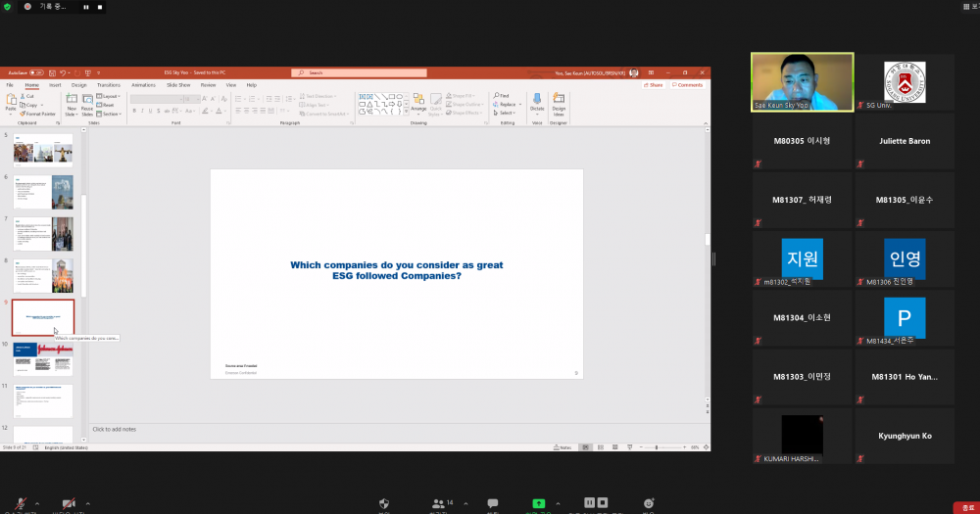This screenshot has width=980, height=514.
Task: Click the Reset slide button
Action: [106, 105]
